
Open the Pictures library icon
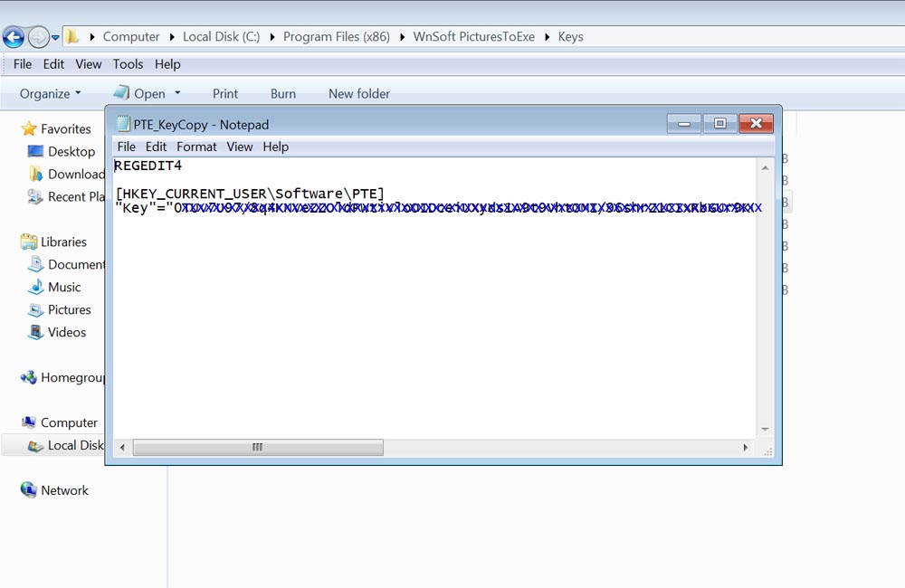point(35,309)
